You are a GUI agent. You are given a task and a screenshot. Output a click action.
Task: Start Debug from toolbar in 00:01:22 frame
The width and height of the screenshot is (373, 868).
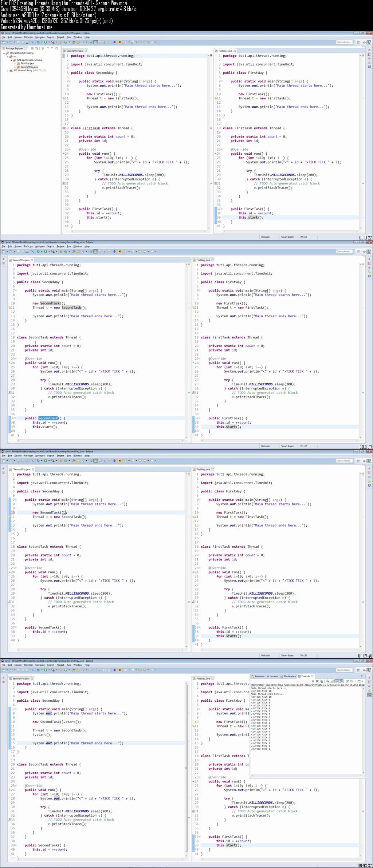(38, 42)
